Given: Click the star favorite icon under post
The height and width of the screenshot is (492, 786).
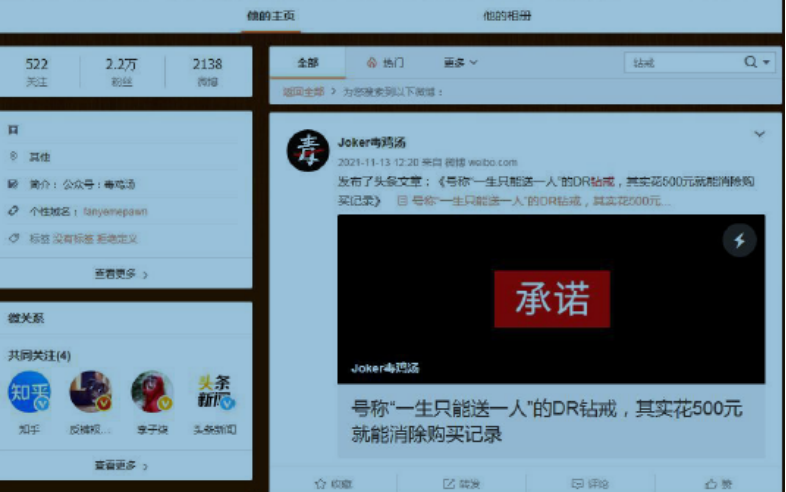Looking at the screenshot, I should [x=321, y=483].
